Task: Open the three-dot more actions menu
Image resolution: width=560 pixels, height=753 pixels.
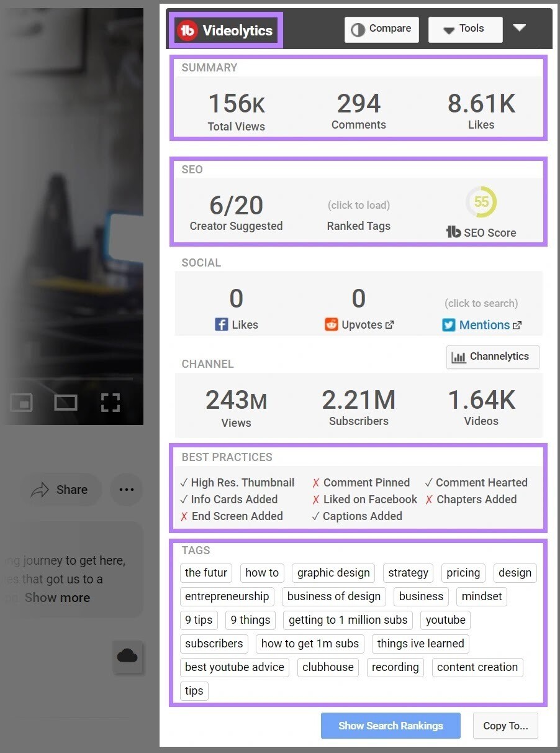Action: click(126, 490)
